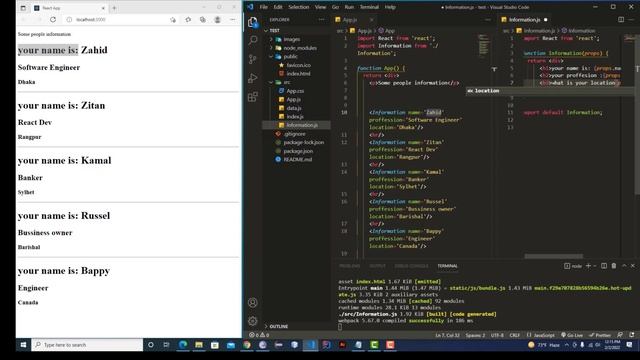Open Run and Debug view
640x360 pixels.
pos(253,78)
